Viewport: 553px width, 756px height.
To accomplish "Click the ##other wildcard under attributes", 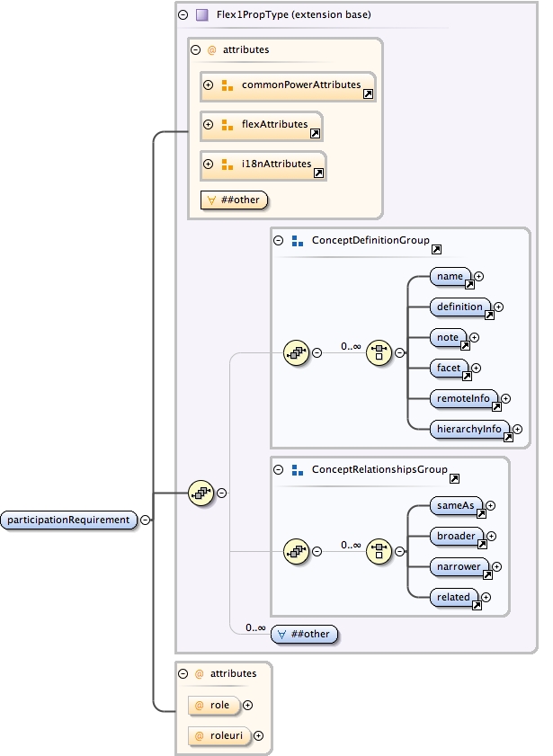I will pos(234,200).
